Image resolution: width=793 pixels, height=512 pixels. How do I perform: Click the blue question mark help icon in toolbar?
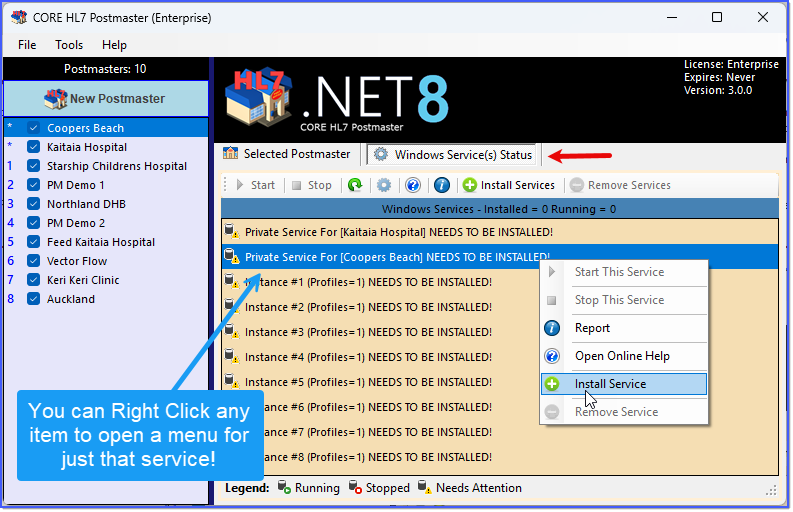pos(413,185)
